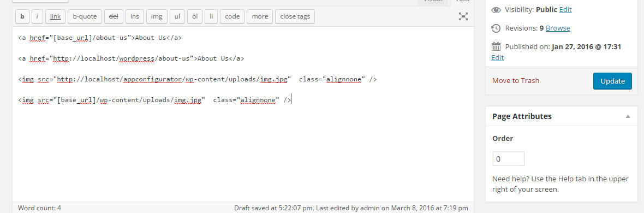Insert a hyperlink using link button

tap(55, 16)
